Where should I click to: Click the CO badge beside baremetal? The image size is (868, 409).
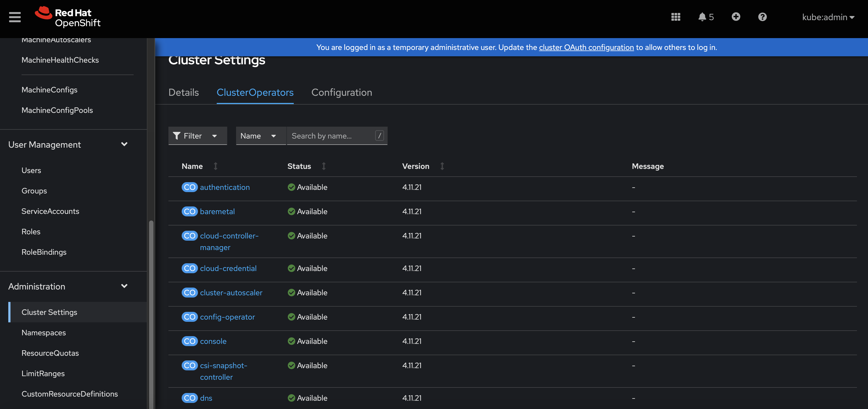coord(190,212)
